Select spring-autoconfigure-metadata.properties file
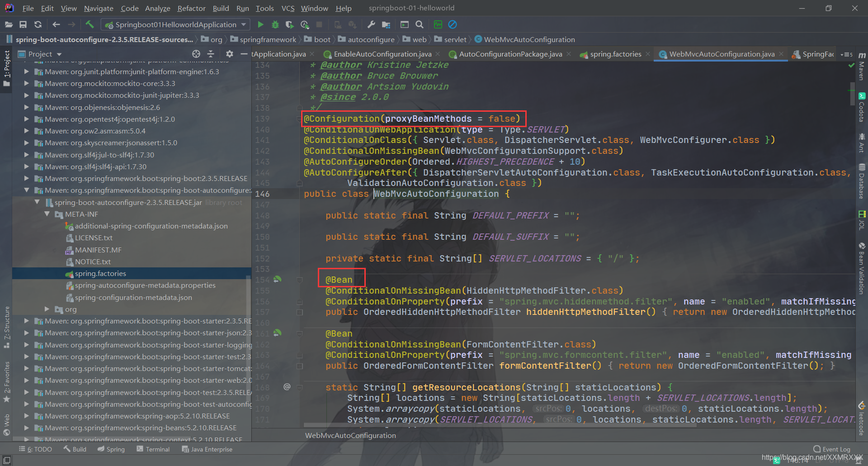This screenshot has height=466, width=868. pos(145,285)
